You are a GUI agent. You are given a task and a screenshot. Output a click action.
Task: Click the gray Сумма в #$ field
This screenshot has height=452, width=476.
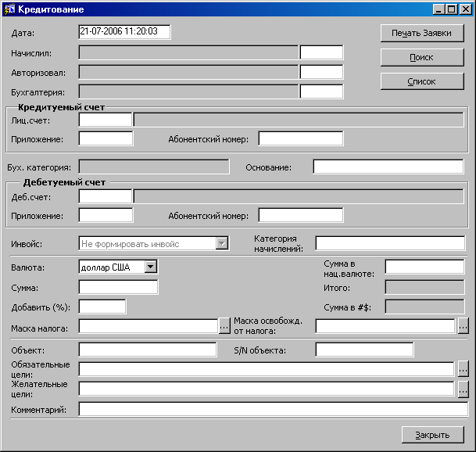424,307
